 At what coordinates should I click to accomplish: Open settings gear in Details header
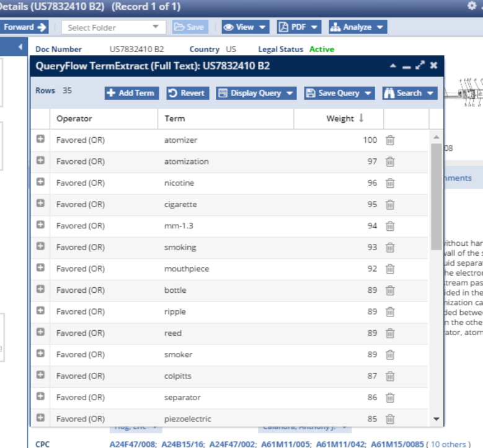[472, 6]
